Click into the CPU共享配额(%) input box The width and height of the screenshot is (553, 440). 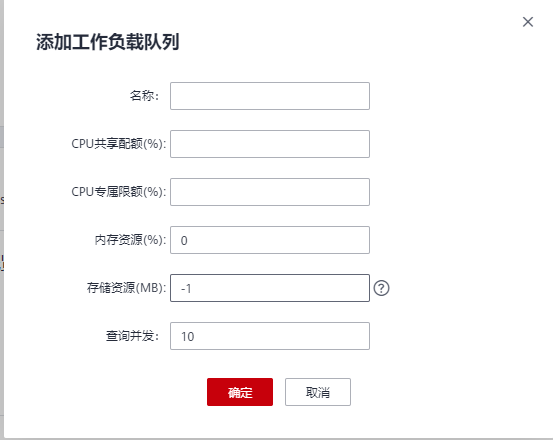pos(270,144)
